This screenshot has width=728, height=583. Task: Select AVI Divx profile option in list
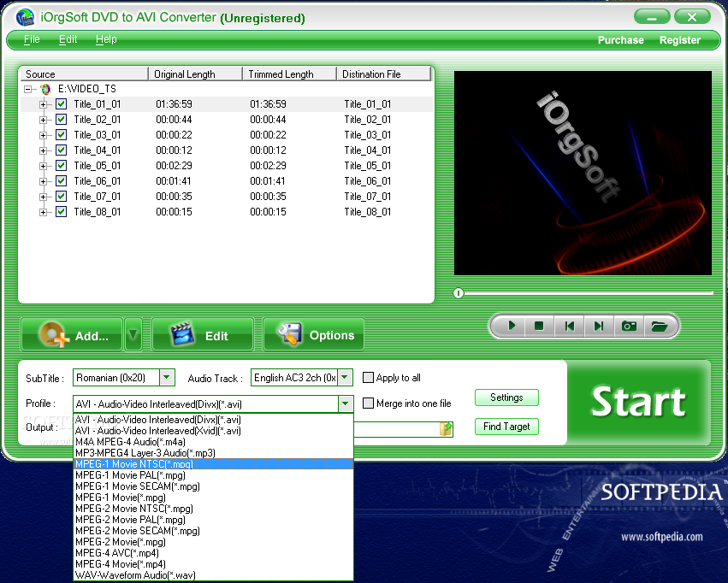click(x=214, y=419)
